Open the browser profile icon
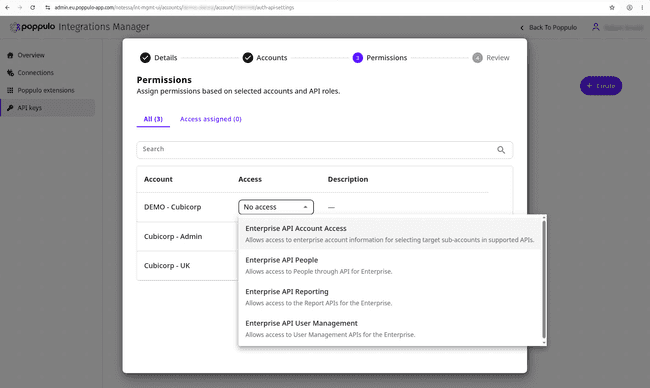This screenshot has height=388, width=650. 629,7
